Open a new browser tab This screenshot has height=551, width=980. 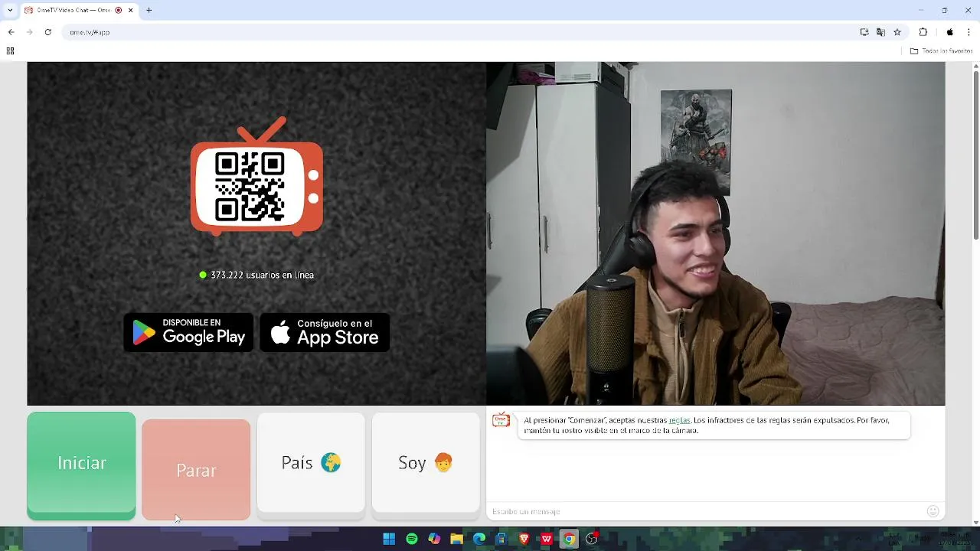point(149,10)
